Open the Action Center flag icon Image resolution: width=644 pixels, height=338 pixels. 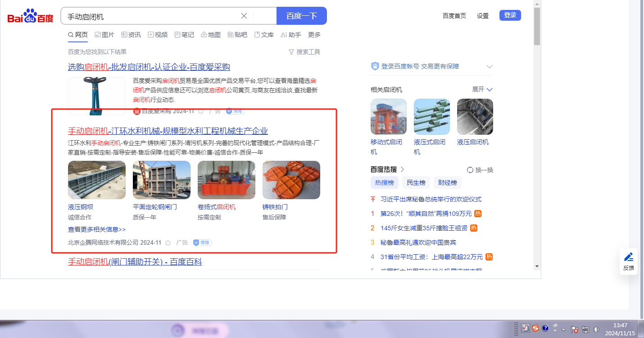[x=575, y=329]
